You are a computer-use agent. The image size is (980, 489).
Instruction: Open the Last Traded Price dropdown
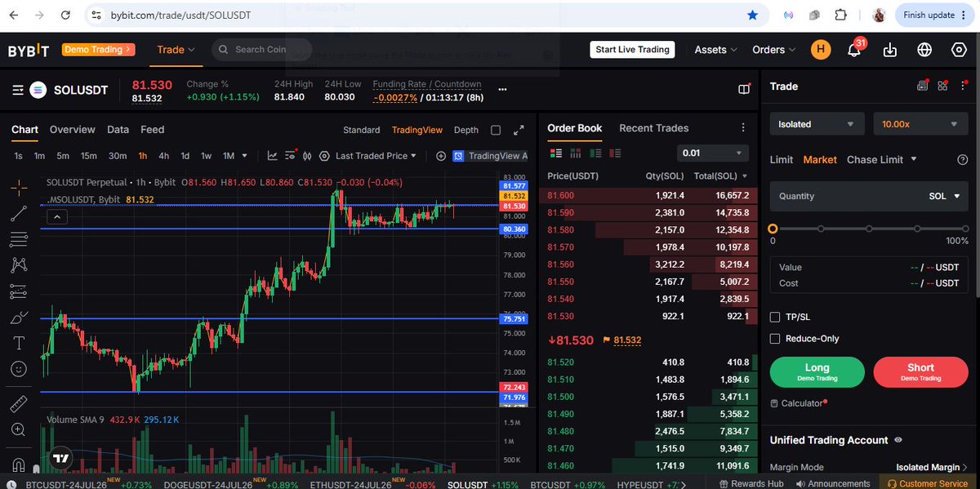(376, 156)
